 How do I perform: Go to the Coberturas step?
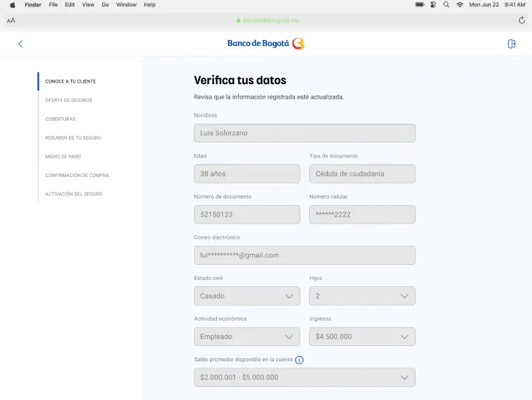click(x=60, y=119)
